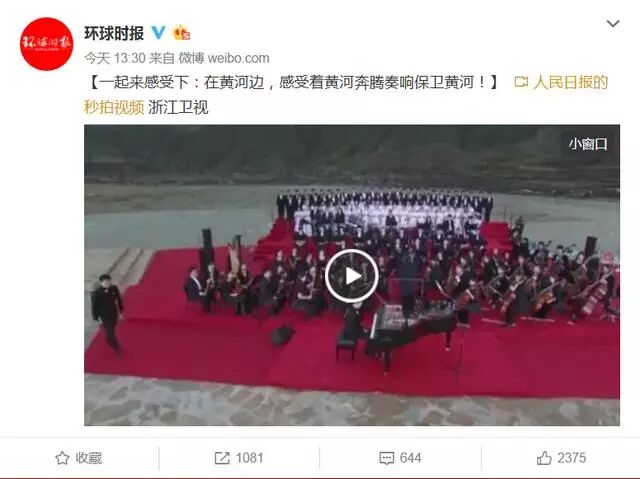This screenshot has height=479, width=640.
Task: Like the post with thumbs-up icon
Action: tap(544, 458)
